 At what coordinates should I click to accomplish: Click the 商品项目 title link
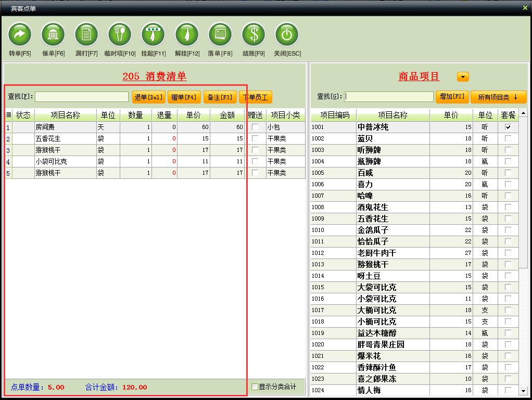(x=419, y=76)
